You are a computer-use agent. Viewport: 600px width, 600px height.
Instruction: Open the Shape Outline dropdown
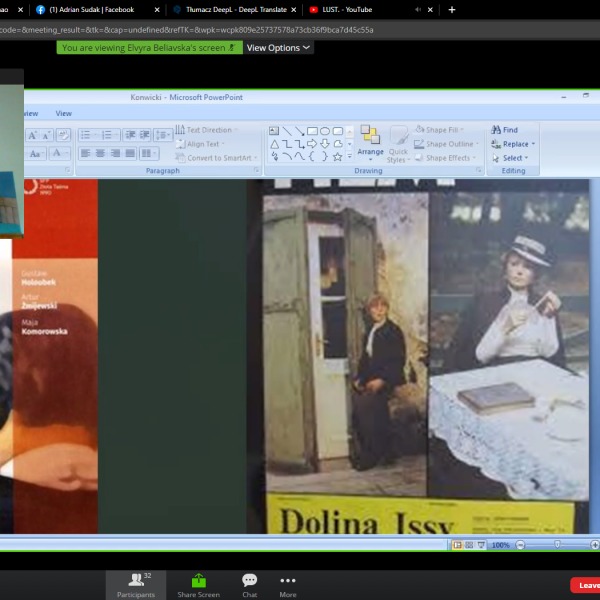pos(447,144)
